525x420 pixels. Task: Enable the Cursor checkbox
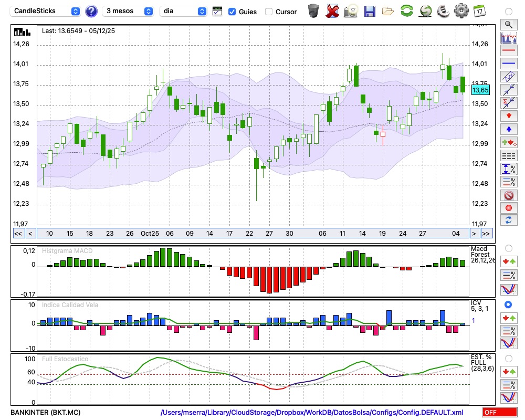tap(269, 11)
